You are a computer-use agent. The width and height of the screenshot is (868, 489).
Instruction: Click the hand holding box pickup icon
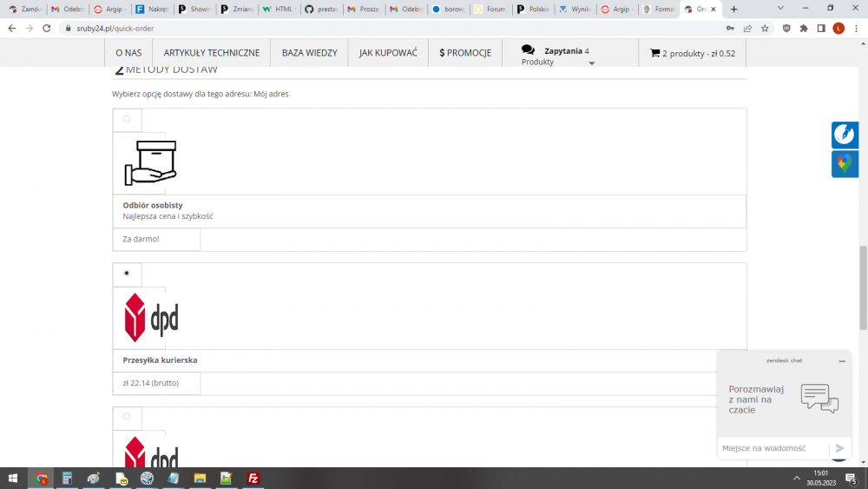[150, 162]
